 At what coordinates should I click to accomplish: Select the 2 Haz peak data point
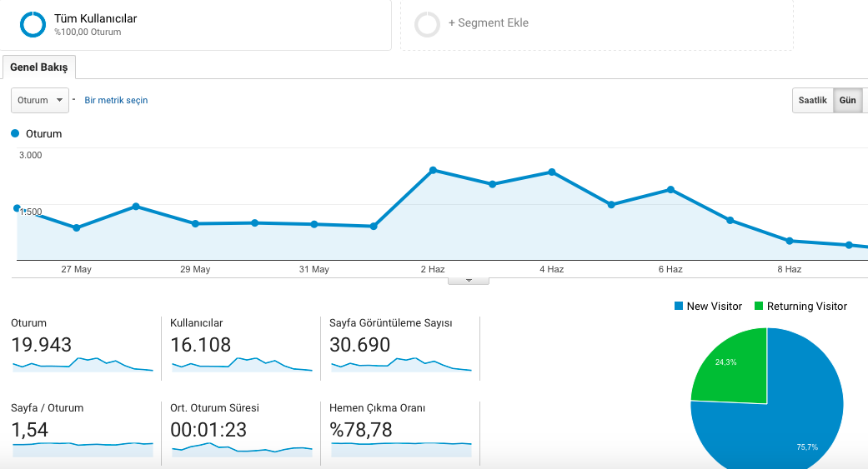[433, 170]
